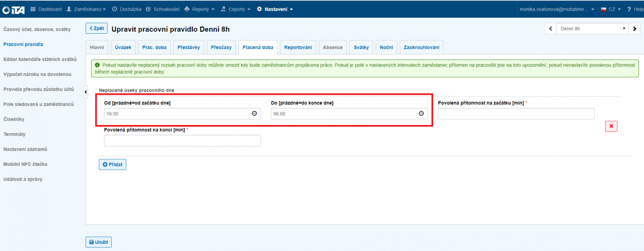Open Číselníky in the left sidebar
This screenshot has width=644, height=251.
click(x=14, y=119)
